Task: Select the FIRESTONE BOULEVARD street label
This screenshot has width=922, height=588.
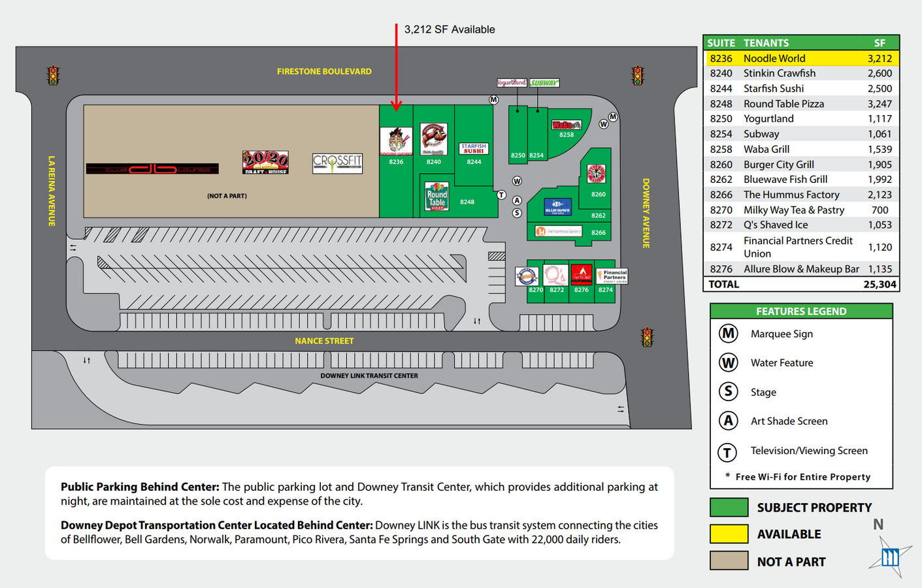Action: click(x=324, y=71)
